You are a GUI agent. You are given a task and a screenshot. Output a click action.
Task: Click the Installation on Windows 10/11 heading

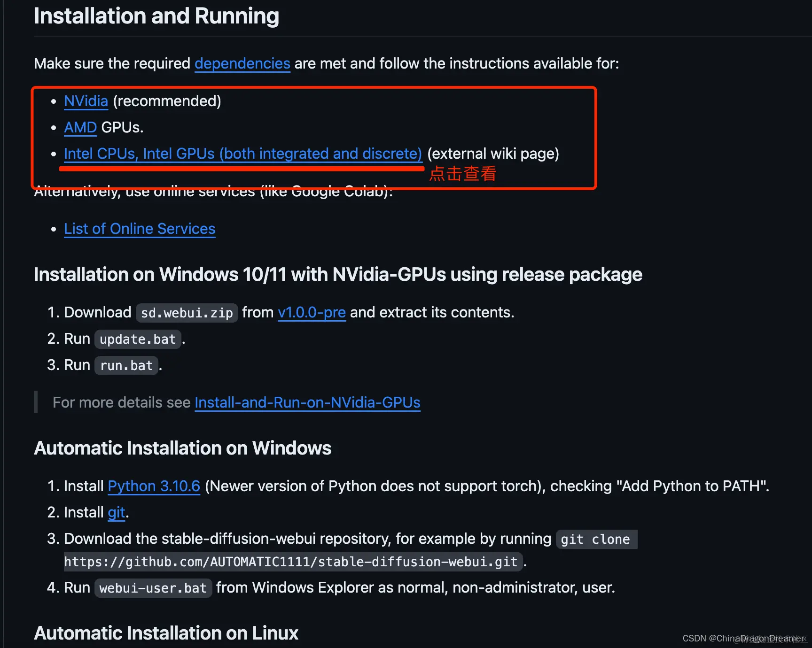point(338,274)
